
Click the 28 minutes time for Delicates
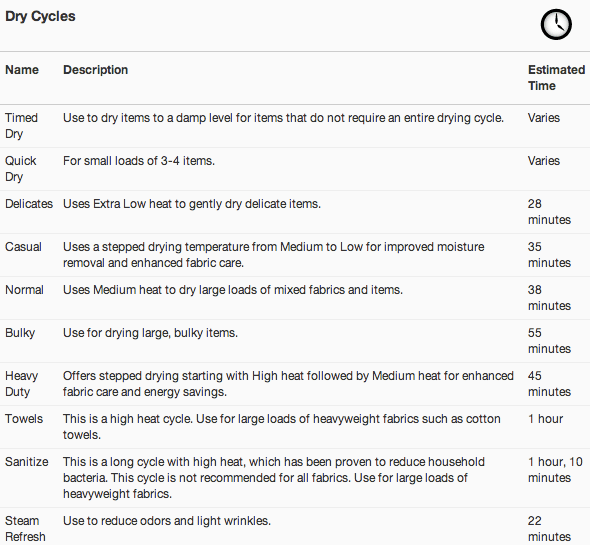tap(549, 212)
